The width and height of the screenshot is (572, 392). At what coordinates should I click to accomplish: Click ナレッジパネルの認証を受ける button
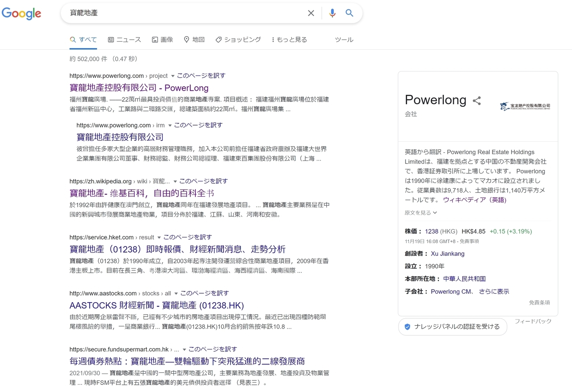[452, 327]
